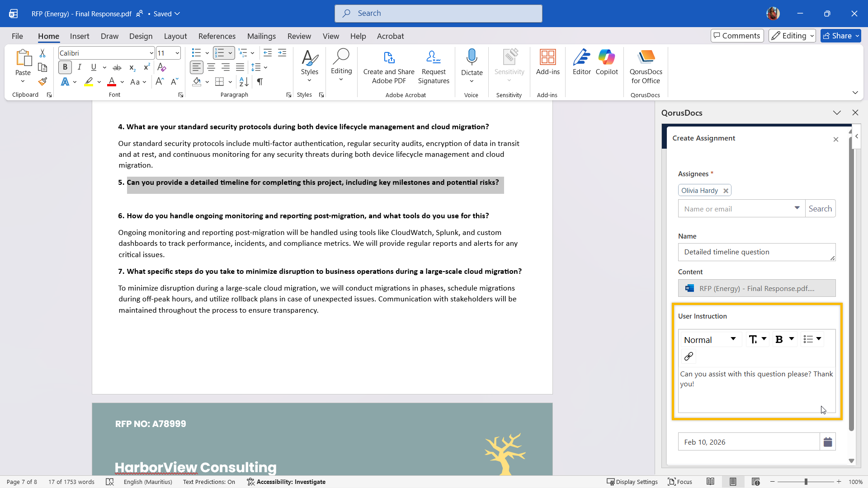Click the Name or email input field

point(736,209)
